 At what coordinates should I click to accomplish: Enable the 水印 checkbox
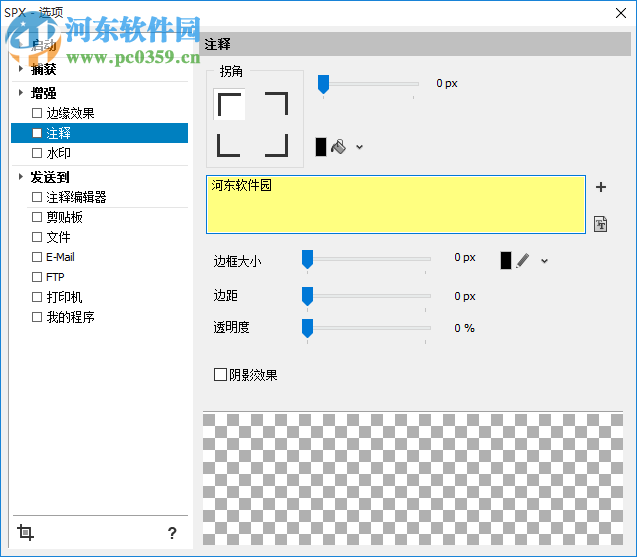37,153
